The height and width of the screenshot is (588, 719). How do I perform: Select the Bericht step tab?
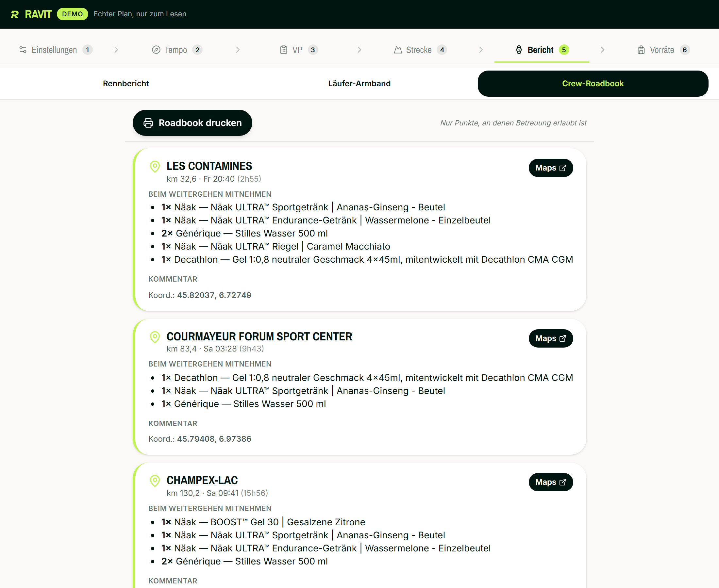click(x=542, y=50)
